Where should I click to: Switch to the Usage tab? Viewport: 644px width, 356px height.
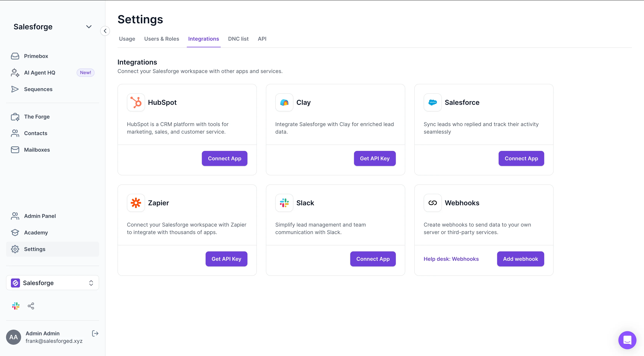[127, 39]
